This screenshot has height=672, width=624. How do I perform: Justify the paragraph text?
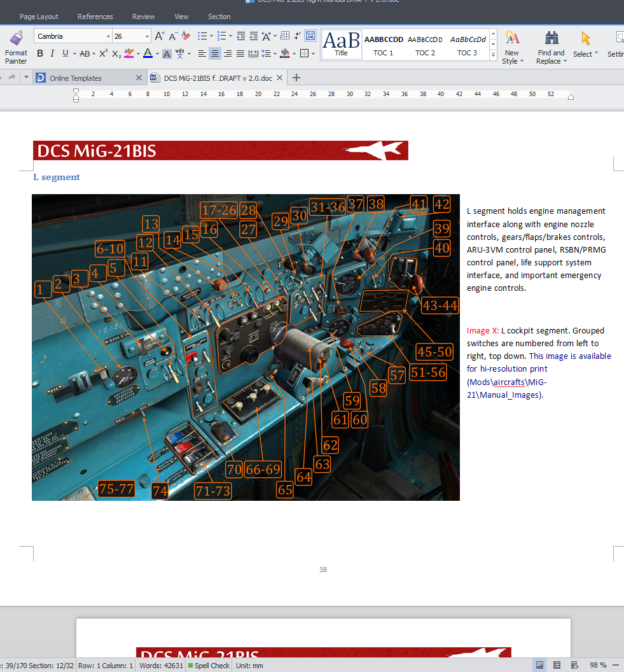[240, 53]
